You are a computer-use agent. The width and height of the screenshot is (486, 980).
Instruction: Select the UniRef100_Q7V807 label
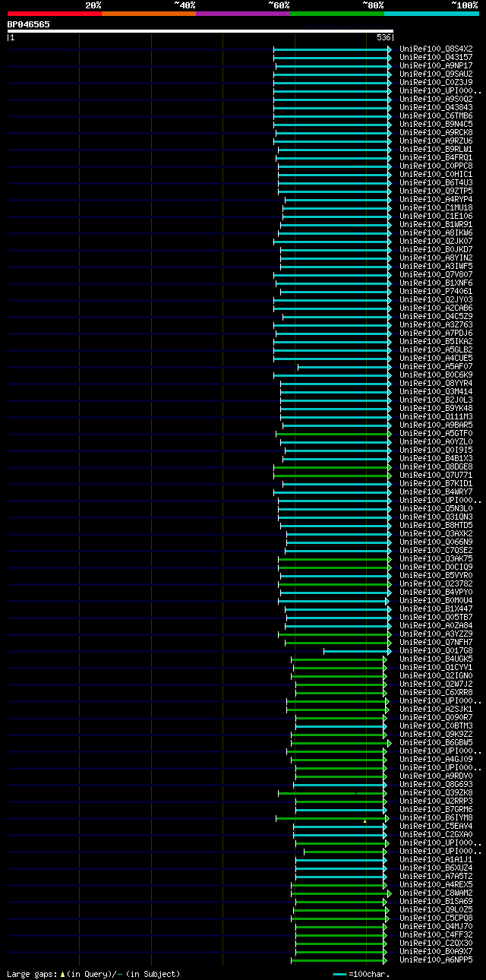[x=436, y=274]
